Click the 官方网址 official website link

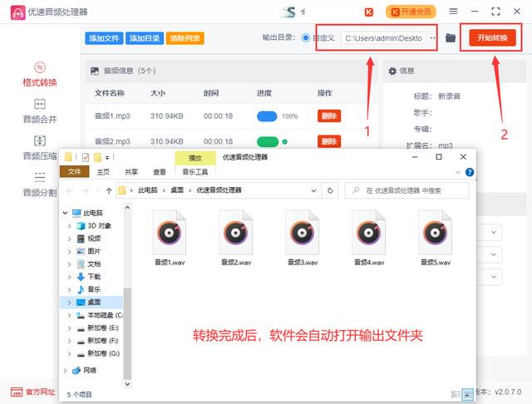33,392
